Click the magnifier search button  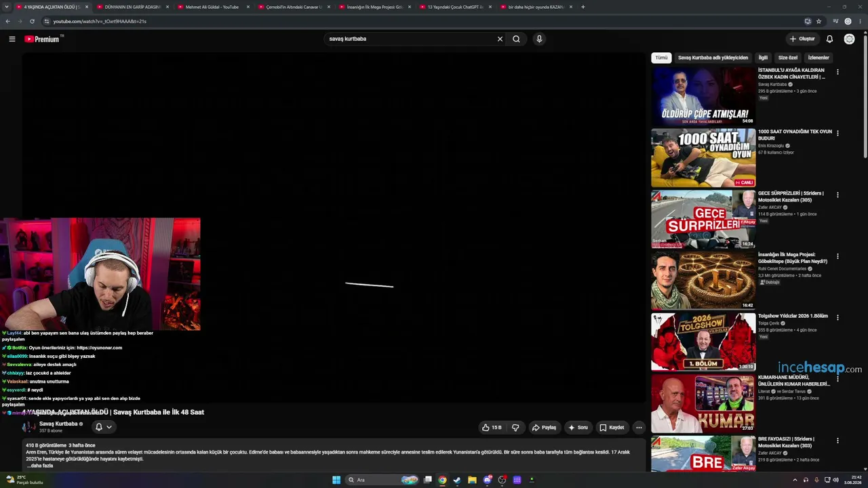click(x=516, y=39)
